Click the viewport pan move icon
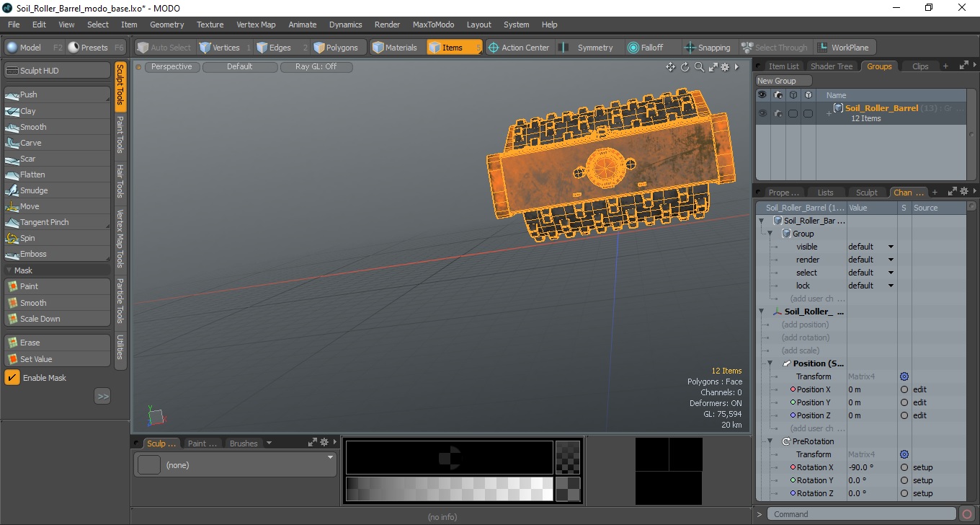980x525 pixels. tap(670, 67)
